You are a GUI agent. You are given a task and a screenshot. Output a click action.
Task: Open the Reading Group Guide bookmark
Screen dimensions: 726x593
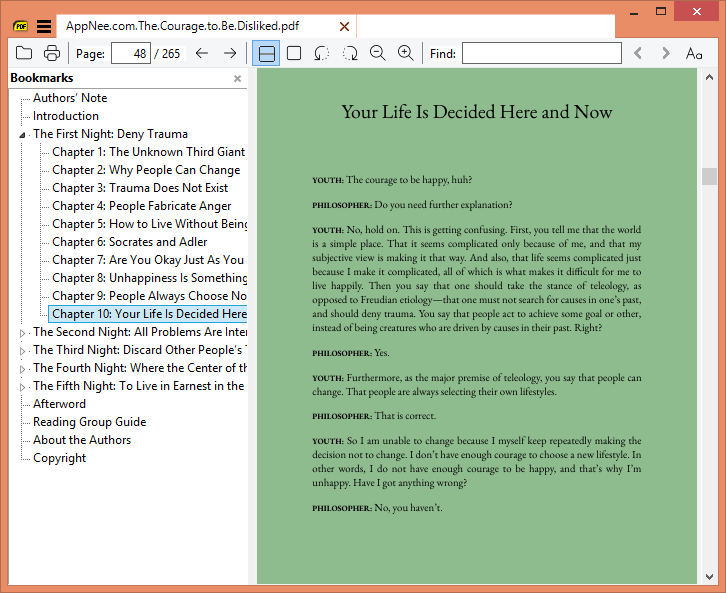(x=89, y=422)
